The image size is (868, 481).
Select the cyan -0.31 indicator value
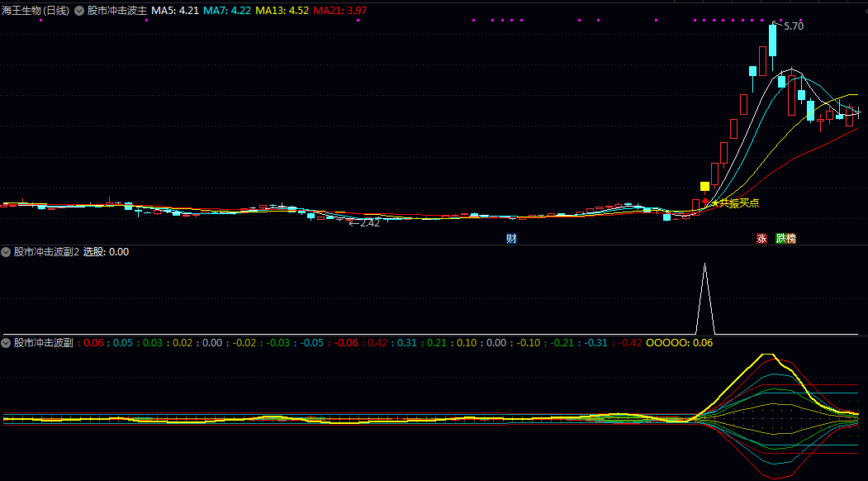click(x=595, y=343)
